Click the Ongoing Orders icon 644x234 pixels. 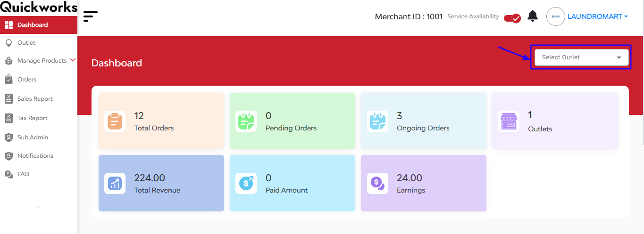pos(377,121)
